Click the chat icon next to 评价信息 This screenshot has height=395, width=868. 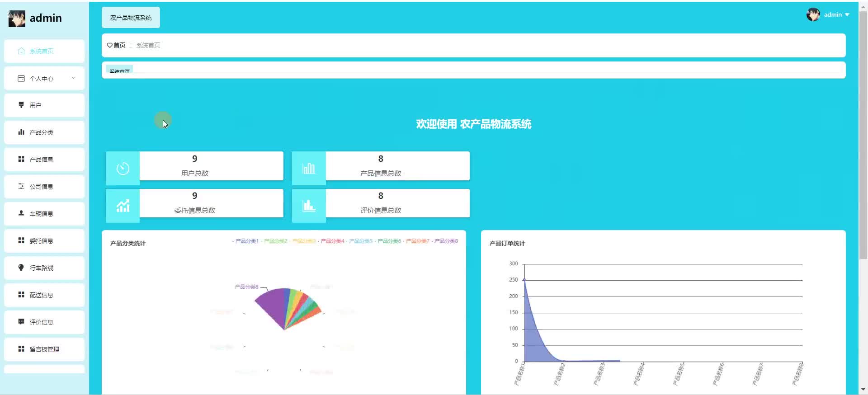(21, 322)
